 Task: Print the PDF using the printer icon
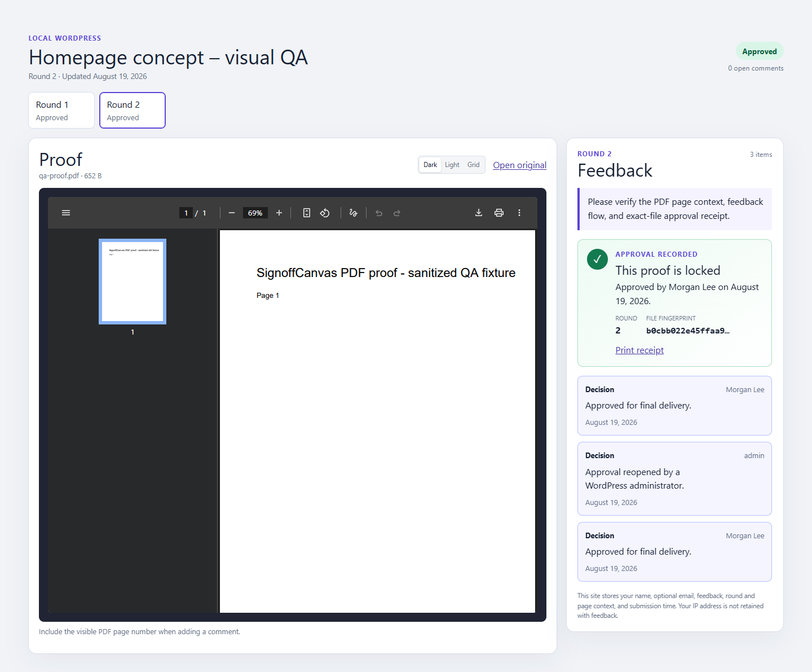499,213
